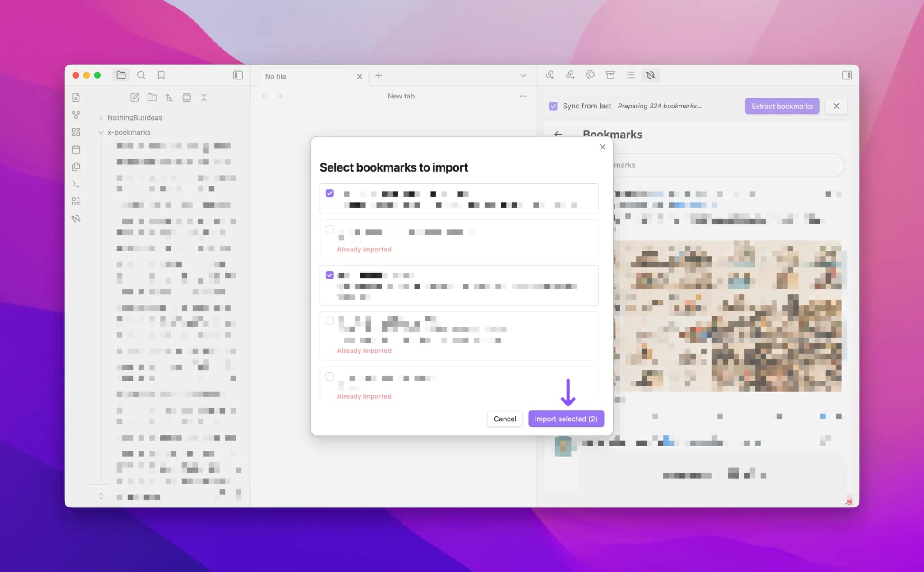Uncheck the third bookmark's checkbox in the dialog

[x=330, y=275]
